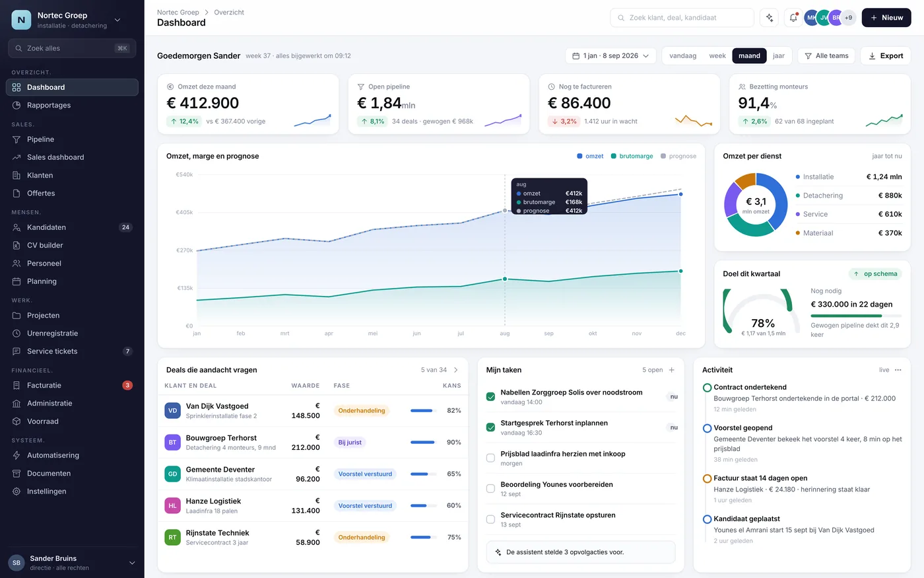Open assistant's 3 suggested follow-up actions

[x=581, y=552]
